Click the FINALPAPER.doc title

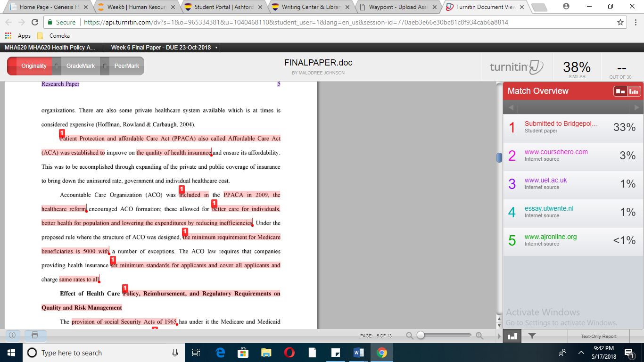(x=318, y=63)
